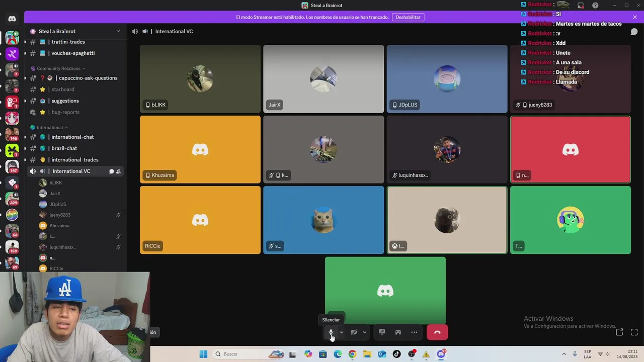Open the lime green server icon
644x362 pixels.
[12, 150]
